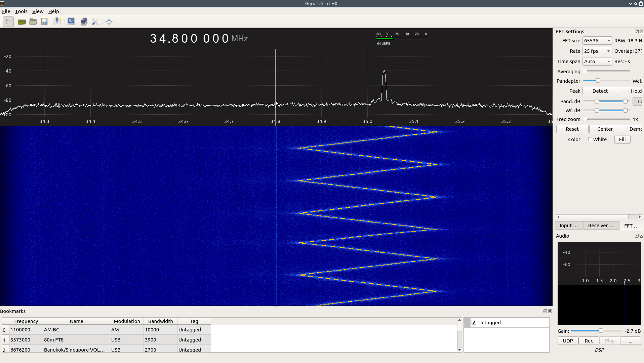Open the Help menu

coord(53,11)
